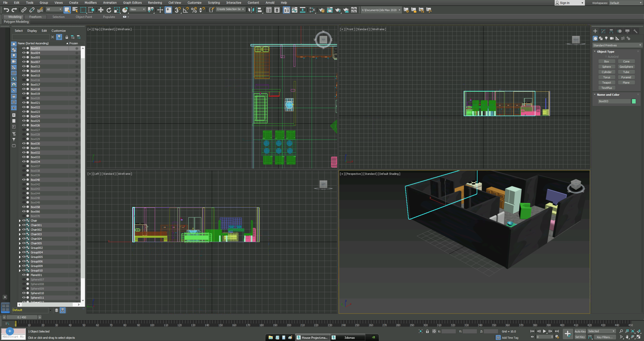Screen dimensions: 644x341
Task: Open the Material Editor icon
Action: 312,10
